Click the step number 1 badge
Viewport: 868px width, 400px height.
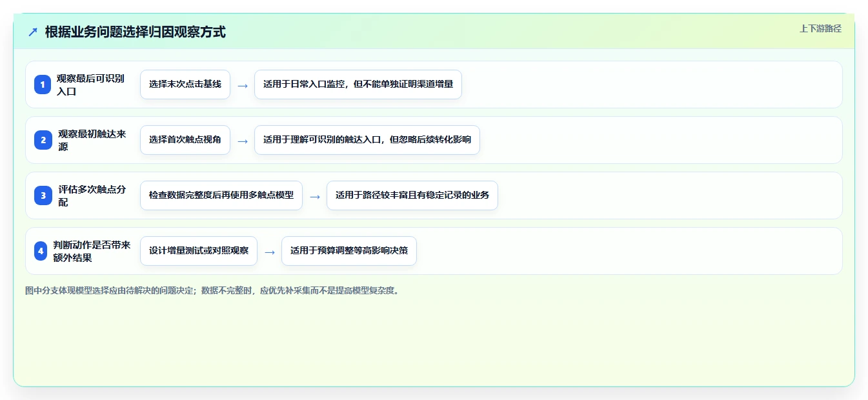43,85
